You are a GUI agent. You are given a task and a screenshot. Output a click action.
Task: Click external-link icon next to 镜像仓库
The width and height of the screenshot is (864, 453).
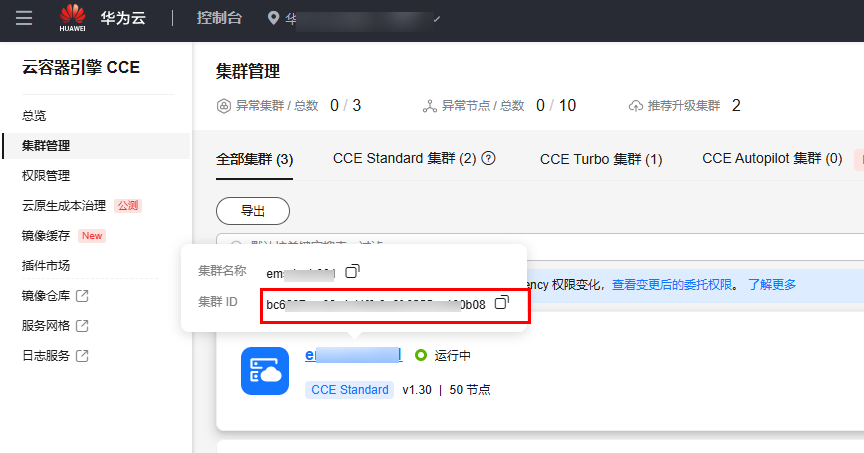[x=82, y=296]
